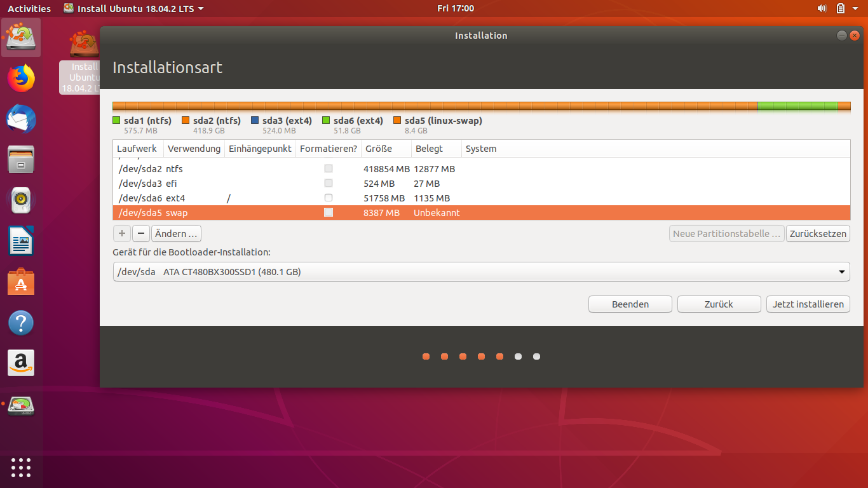This screenshot has width=868, height=488.
Task: Launch Rhythmbox music player from dock
Action: pos(21,201)
